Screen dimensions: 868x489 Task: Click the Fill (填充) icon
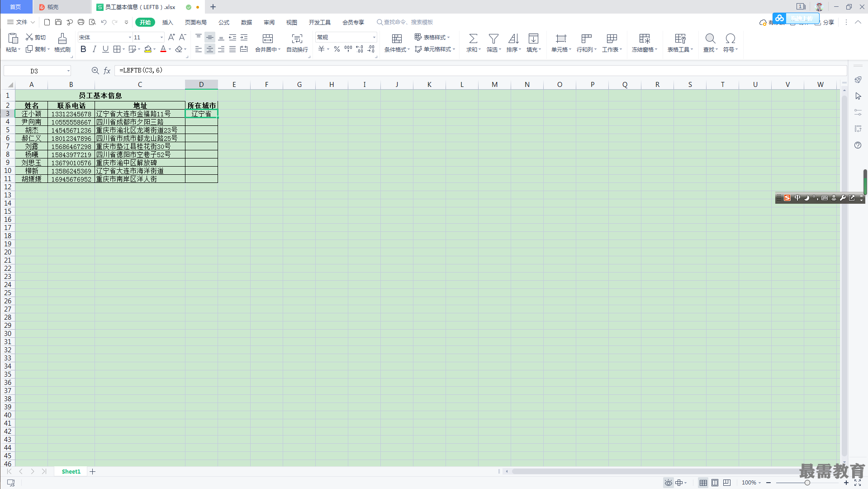pos(533,38)
